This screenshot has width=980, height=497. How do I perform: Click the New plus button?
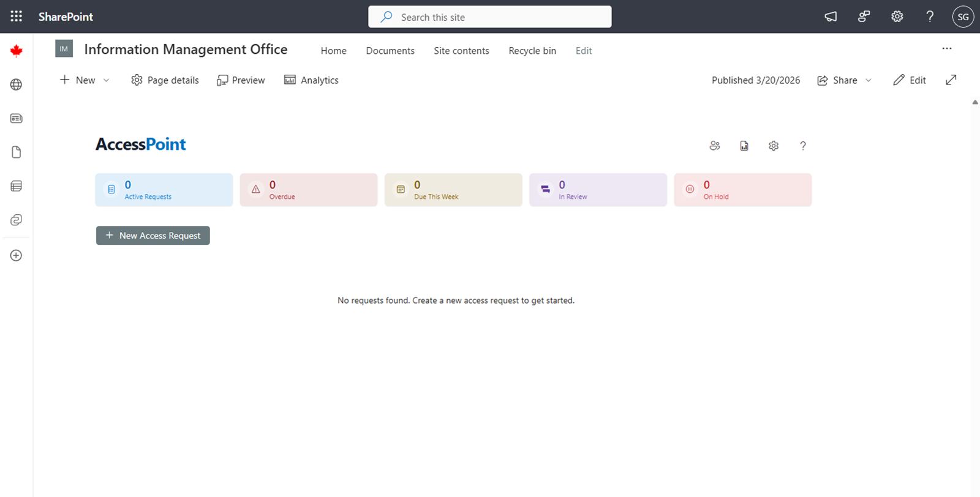click(x=77, y=80)
